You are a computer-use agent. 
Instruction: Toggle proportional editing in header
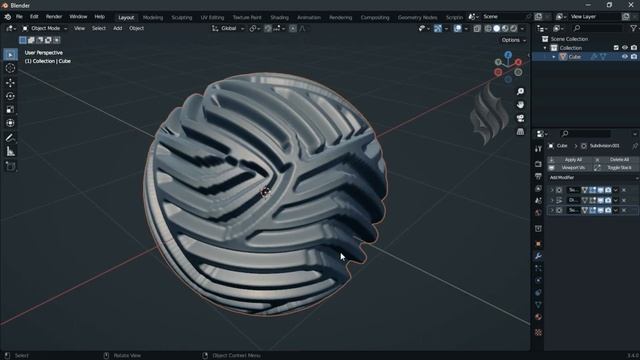point(293,29)
